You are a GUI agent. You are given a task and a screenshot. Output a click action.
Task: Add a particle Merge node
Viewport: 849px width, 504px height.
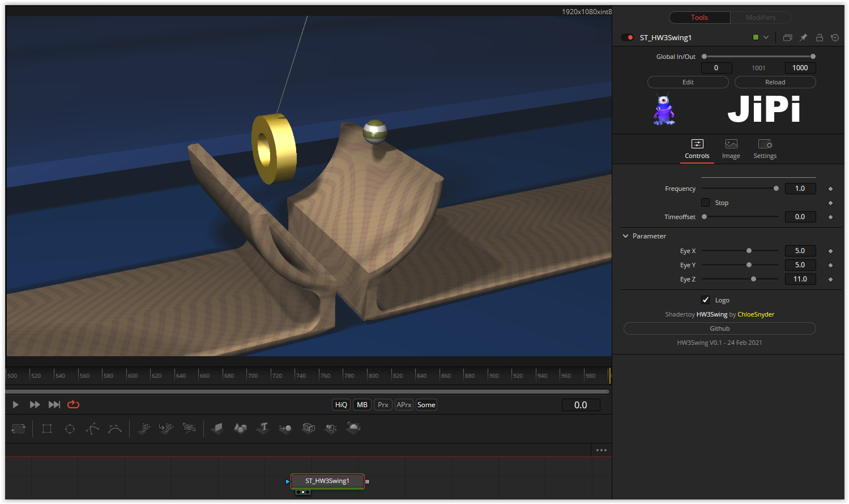[x=167, y=429]
